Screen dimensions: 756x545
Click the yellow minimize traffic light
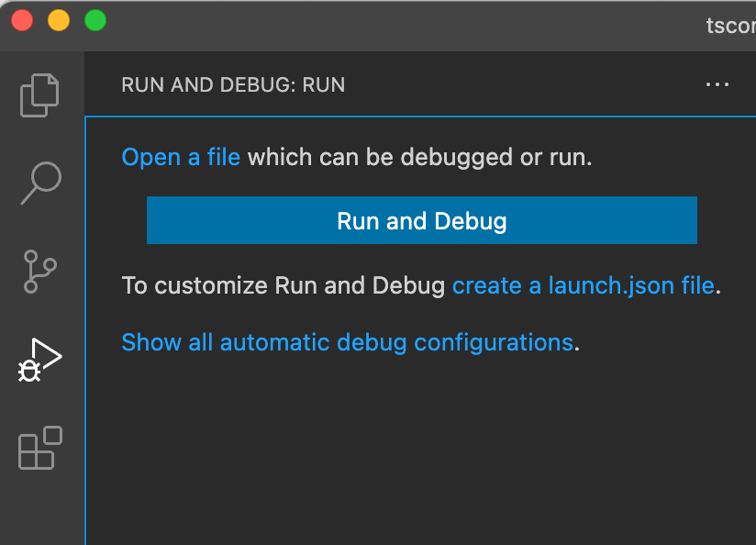point(58,19)
